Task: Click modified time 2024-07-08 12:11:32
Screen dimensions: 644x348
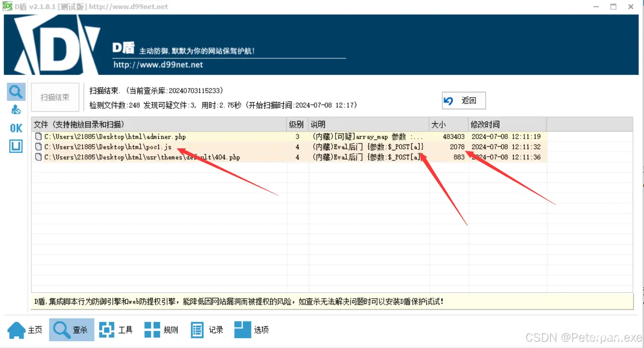Action: (x=506, y=147)
